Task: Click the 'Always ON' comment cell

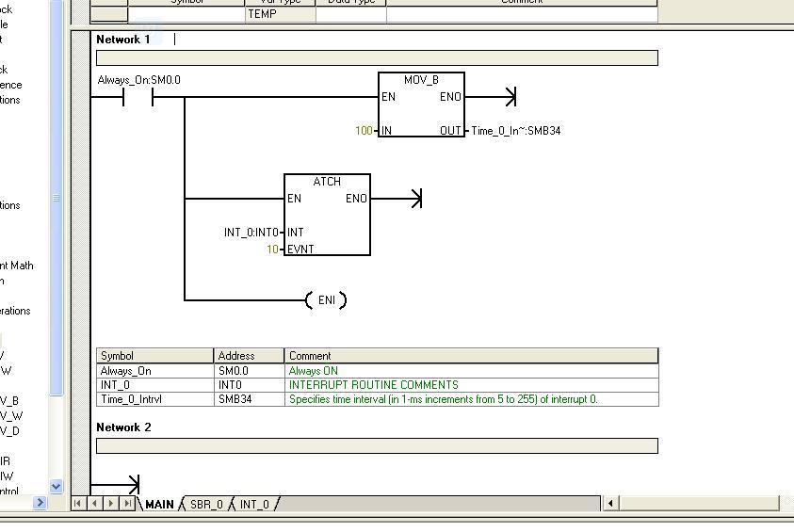Action: pyautogui.click(x=472, y=371)
